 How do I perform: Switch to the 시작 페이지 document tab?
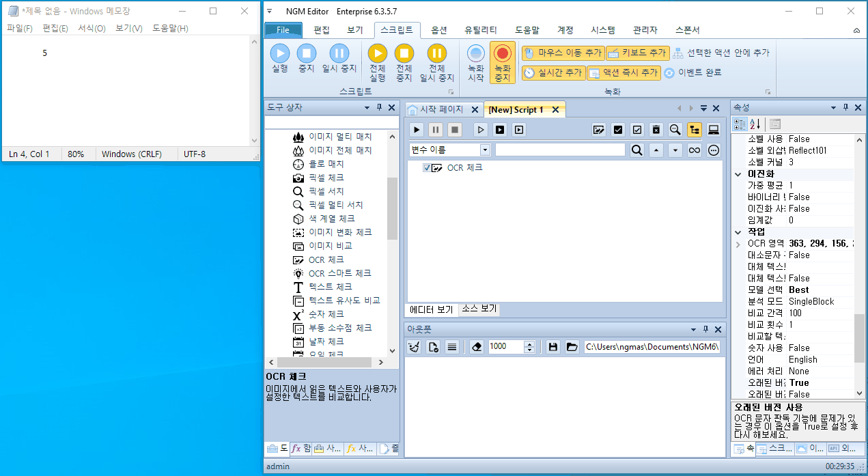click(x=443, y=109)
